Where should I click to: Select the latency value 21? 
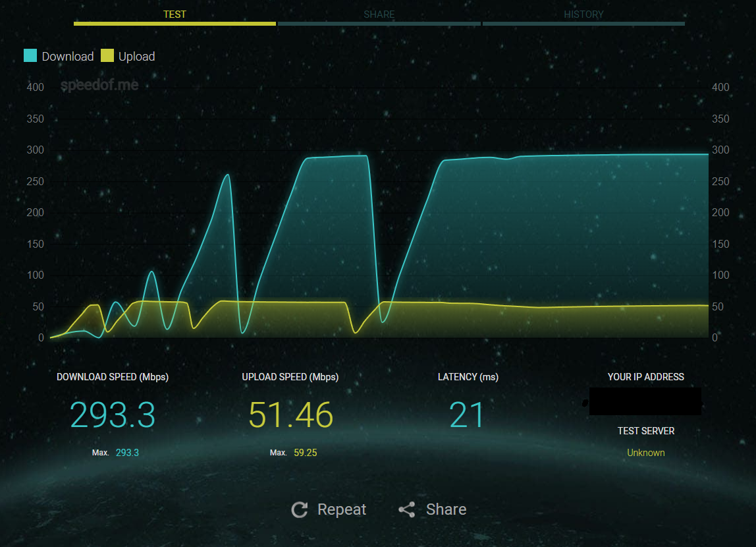click(467, 415)
